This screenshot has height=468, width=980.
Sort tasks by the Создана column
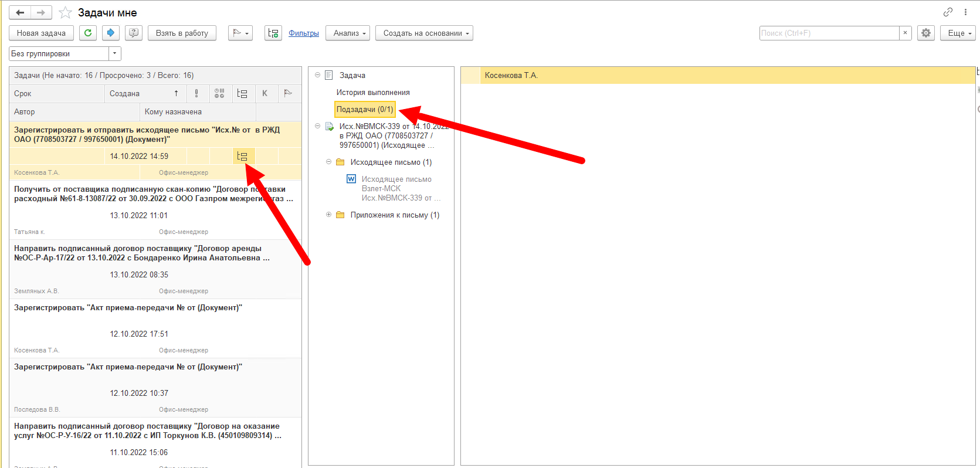tap(145, 93)
